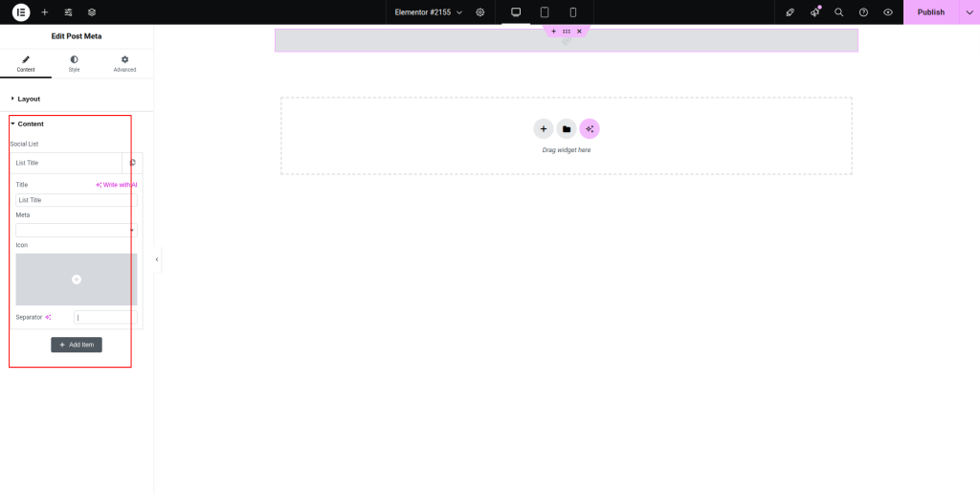Click the Write with AI link
The width and height of the screenshot is (980, 494).
pyautogui.click(x=116, y=185)
